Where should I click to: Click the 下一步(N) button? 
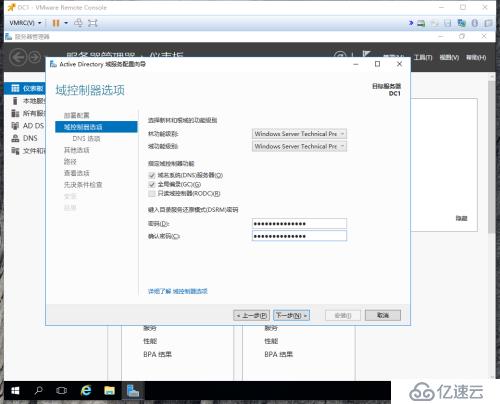pos(291,315)
